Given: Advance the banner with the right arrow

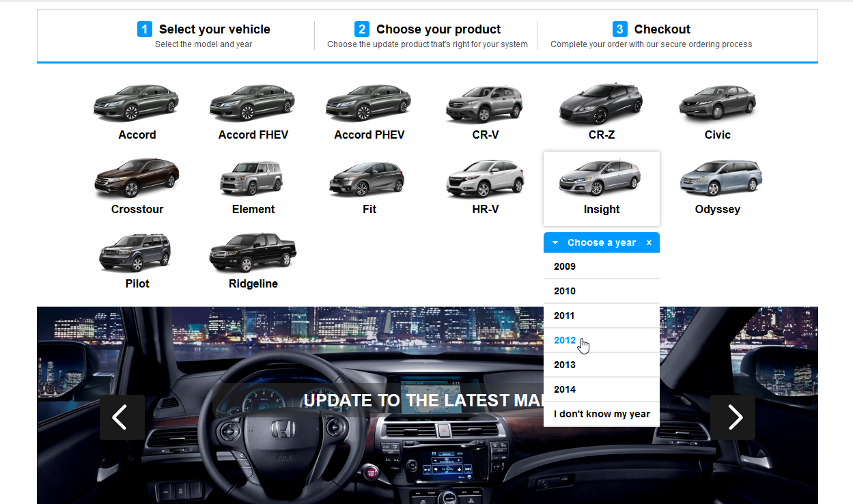Looking at the screenshot, I should (733, 417).
